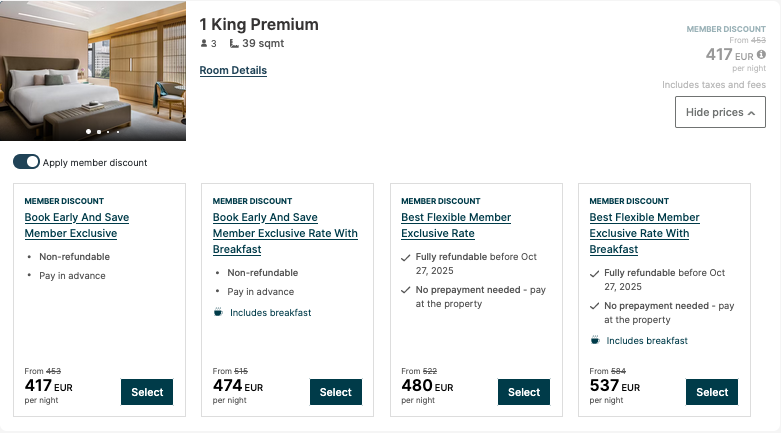781x433 pixels.
Task: Click the 1 King Premium room photo
Action: click(94, 65)
